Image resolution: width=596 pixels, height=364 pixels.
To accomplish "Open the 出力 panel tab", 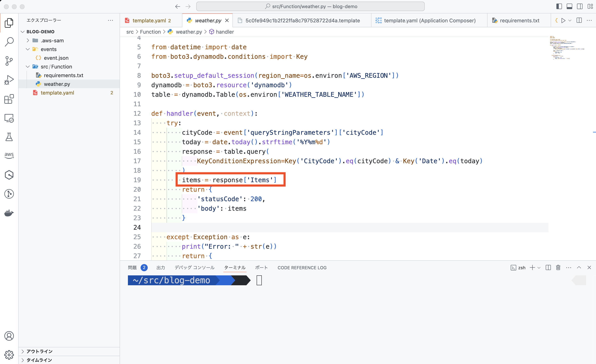I will click(161, 268).
